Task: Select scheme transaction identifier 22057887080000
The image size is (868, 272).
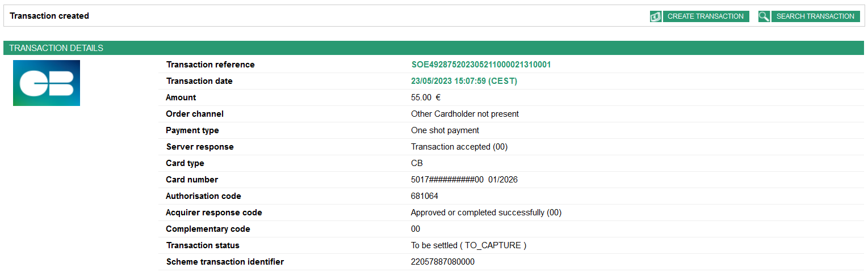Action: click(442, 262)
